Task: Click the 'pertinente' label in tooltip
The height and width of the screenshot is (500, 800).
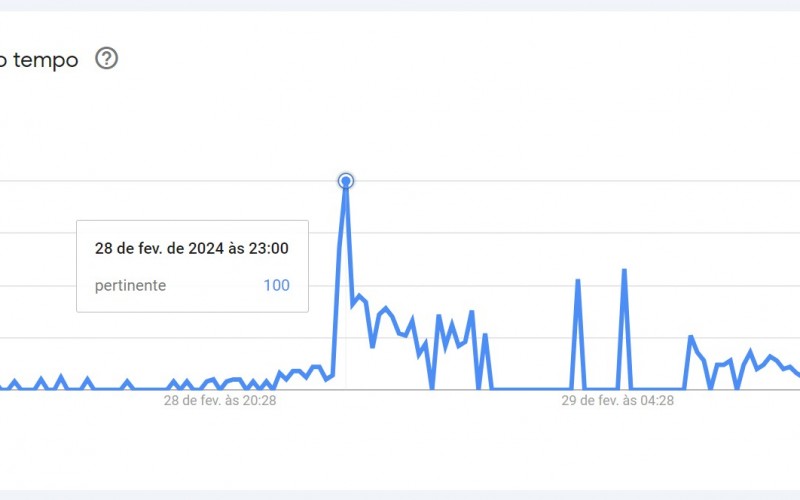Action: click(130, 286)
